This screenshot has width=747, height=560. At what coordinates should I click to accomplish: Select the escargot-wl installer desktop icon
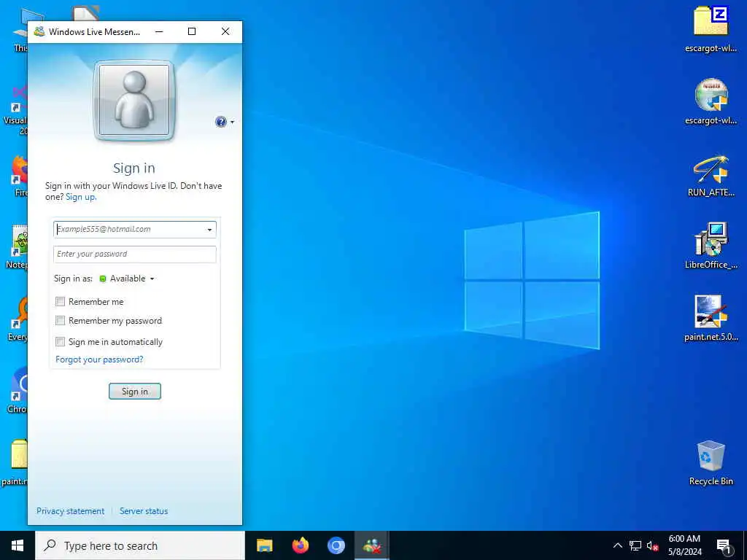(711, 101)
